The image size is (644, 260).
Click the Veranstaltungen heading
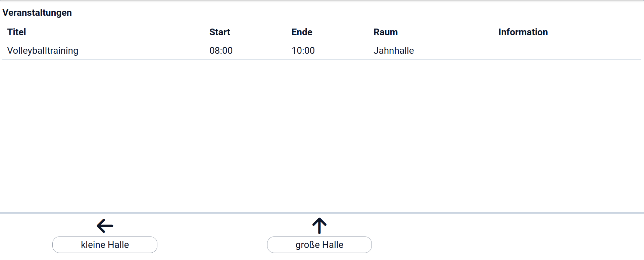pyautogui.click(x=37, y=13)
